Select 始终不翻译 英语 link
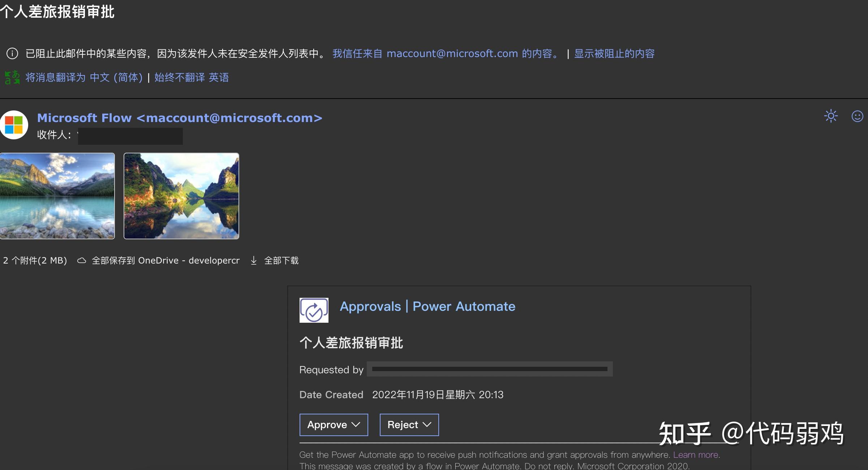The width and height of the screenshot is (868, 470). (192, 77)
